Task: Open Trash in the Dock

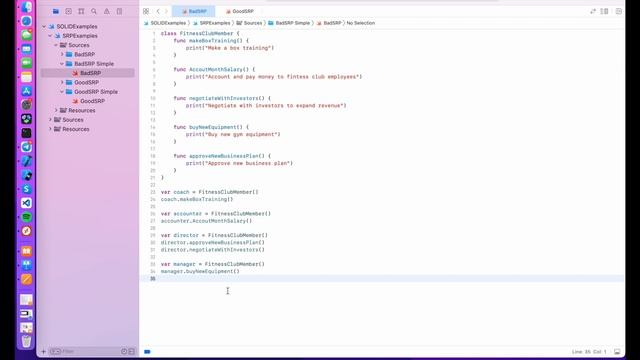Action: 27,341
